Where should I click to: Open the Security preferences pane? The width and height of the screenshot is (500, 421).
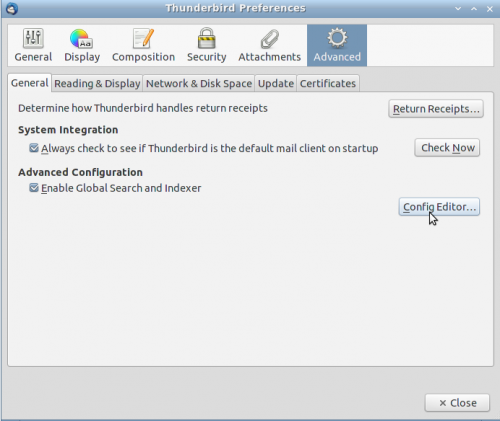click(x=206, y=45)
